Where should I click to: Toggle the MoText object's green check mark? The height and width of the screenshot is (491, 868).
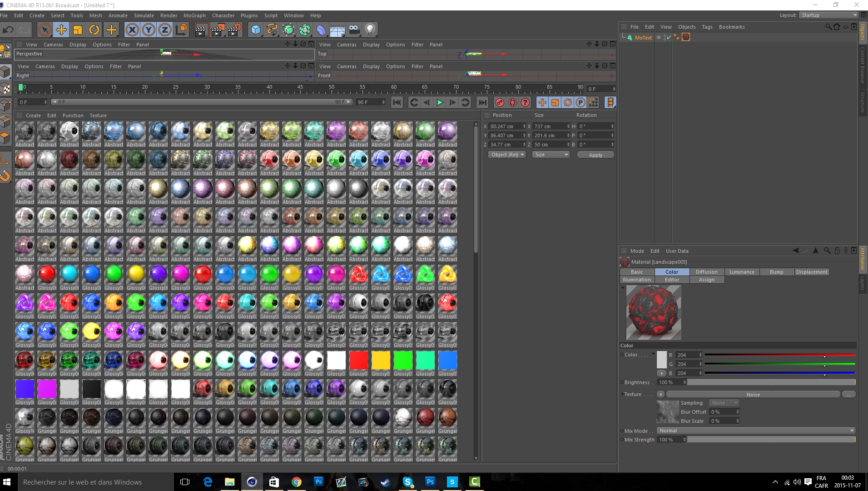669,37
